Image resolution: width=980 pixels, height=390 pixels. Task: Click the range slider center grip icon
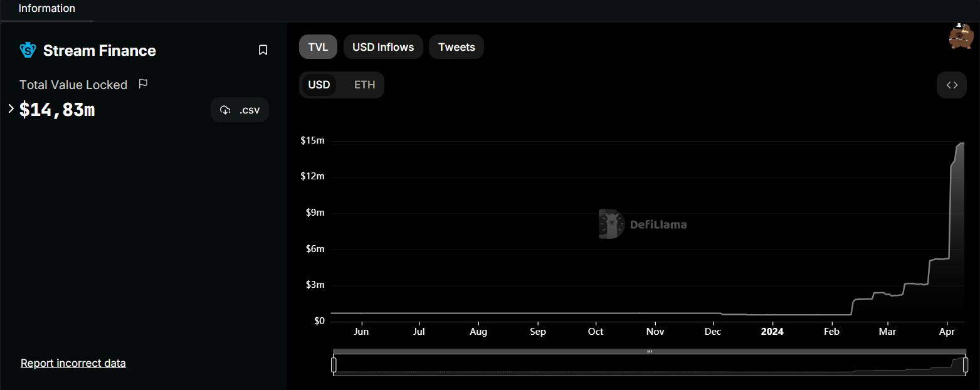tap(649, 352)
